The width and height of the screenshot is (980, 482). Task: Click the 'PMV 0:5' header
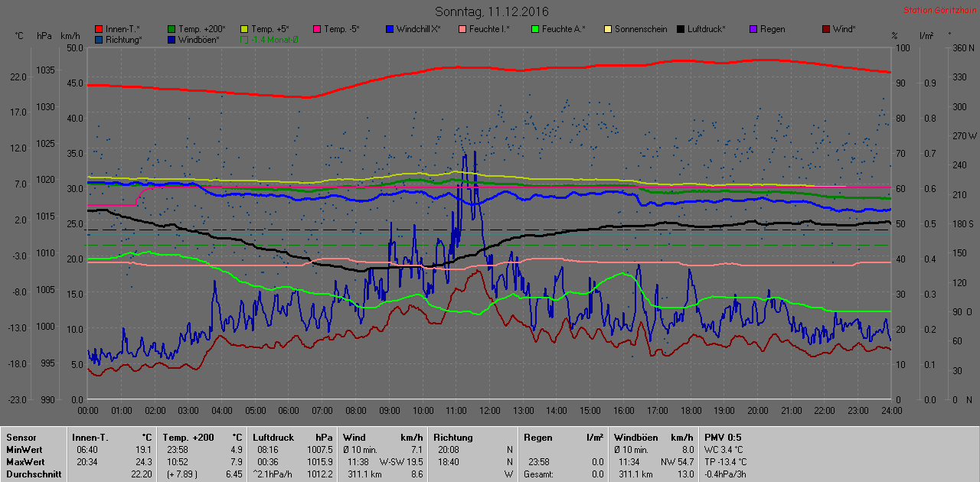723,438
